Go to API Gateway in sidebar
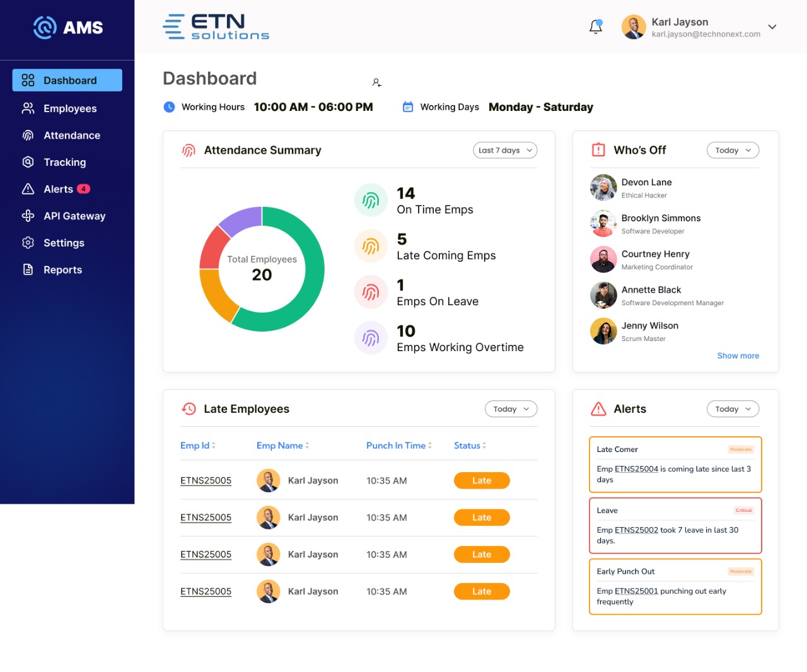Viewport: 807px width, 672px height. click(x=74, y=216)
